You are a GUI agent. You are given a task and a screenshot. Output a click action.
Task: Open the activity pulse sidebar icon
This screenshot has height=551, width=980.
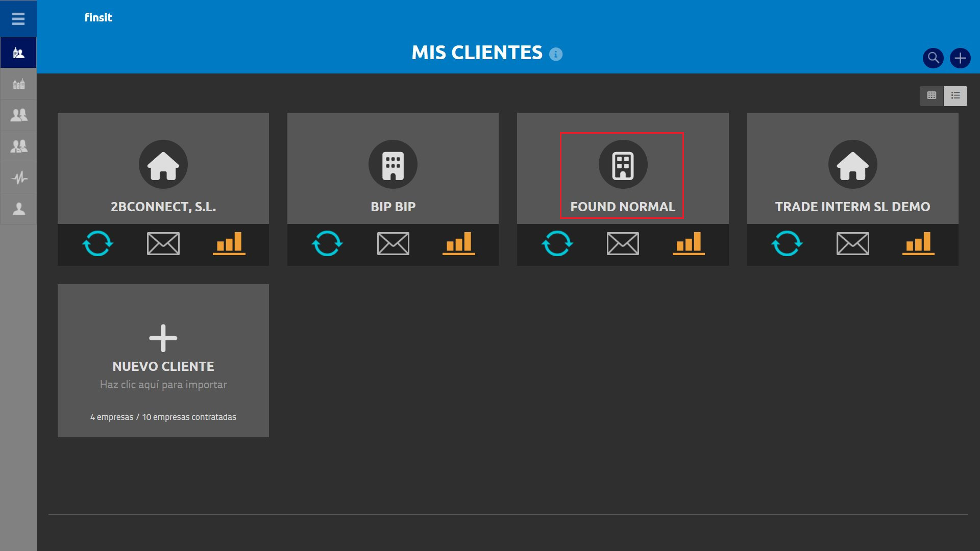click(x=18, y=178)
